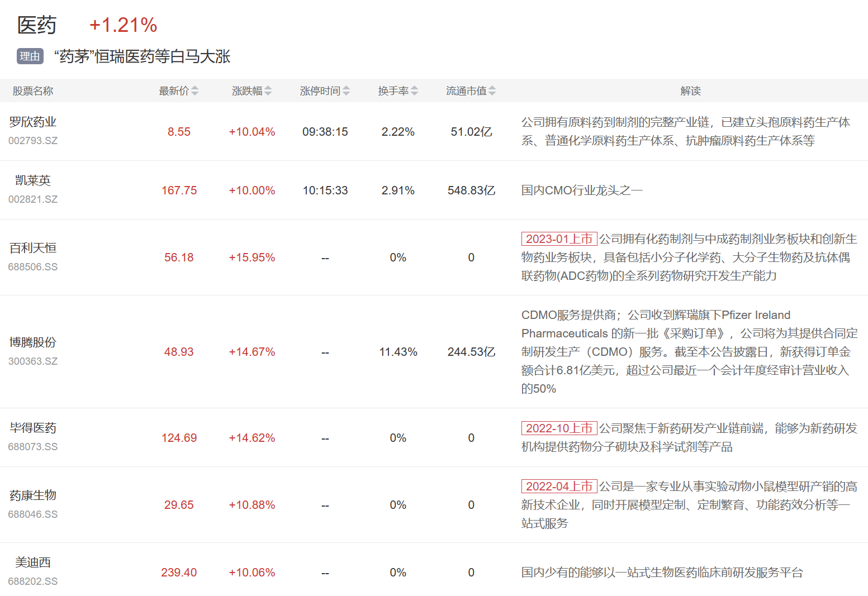Open 博腾股份 stock name
Screen dimensions: 868x596
click(x=33, y=342)
